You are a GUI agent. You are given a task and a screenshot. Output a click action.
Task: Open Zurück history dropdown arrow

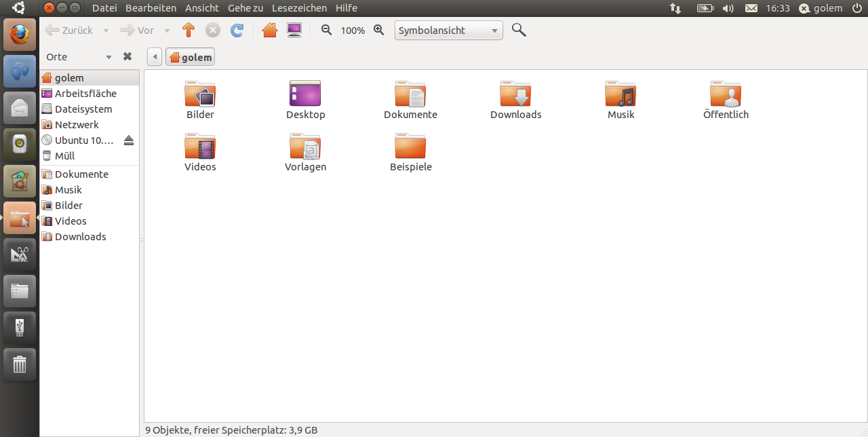(x=106, y=31)
